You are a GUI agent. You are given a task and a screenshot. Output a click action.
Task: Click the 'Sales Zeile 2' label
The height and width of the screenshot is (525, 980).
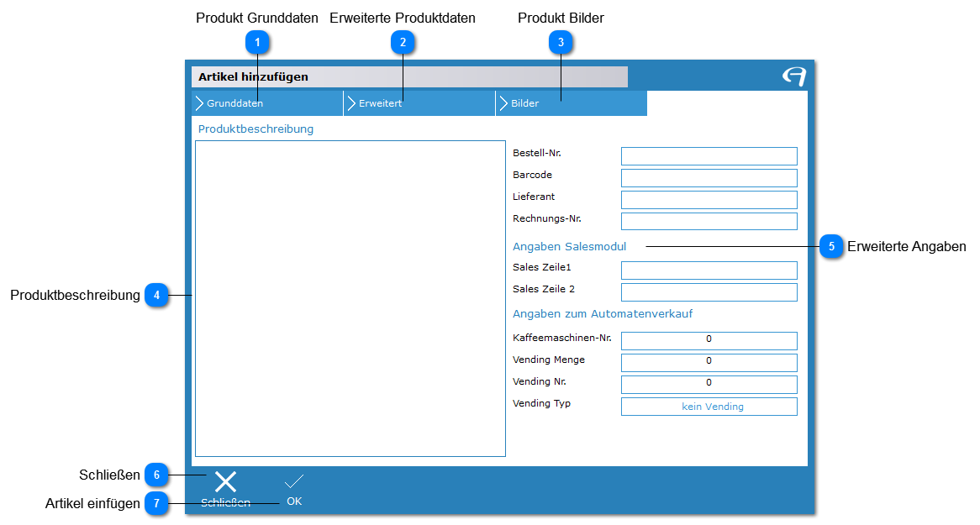(x=544, y=289)
